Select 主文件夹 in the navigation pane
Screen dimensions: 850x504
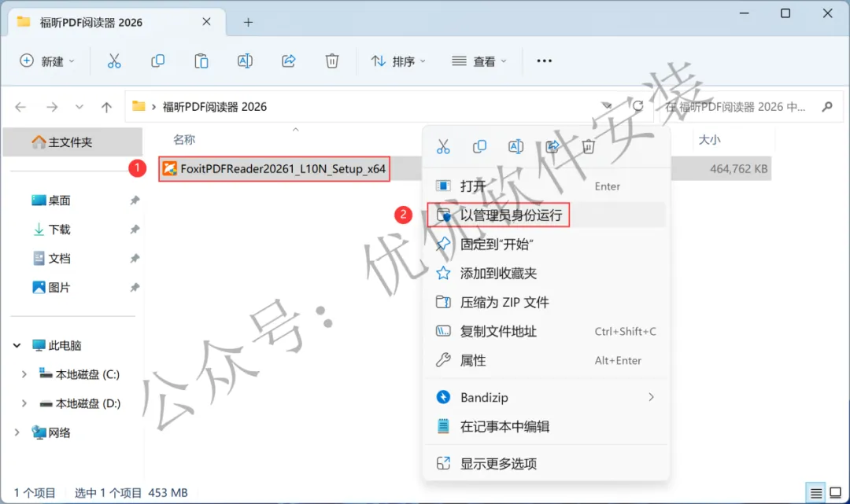click(x=72, y=142)
